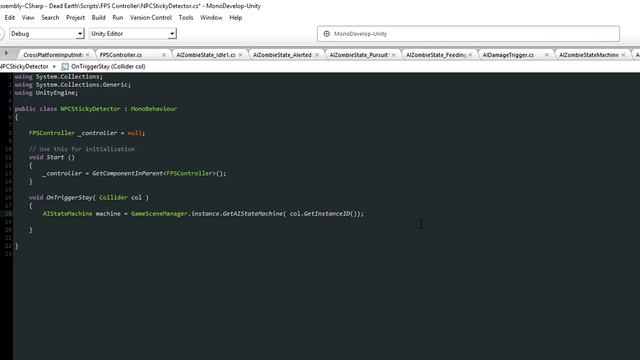
Task: Open the View menu
Action: click(x=28, y=18)
